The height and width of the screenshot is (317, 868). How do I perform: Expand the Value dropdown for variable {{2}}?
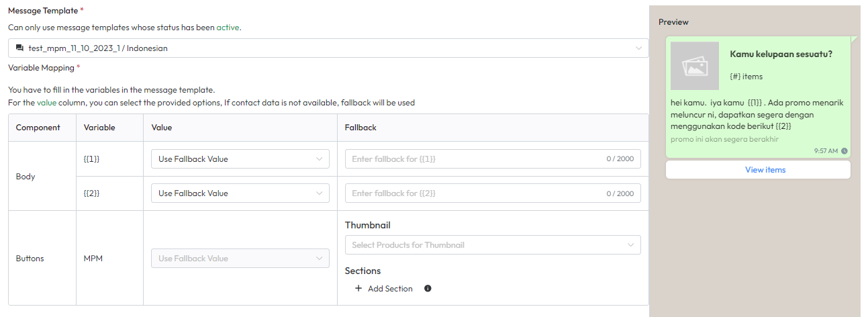240,193
